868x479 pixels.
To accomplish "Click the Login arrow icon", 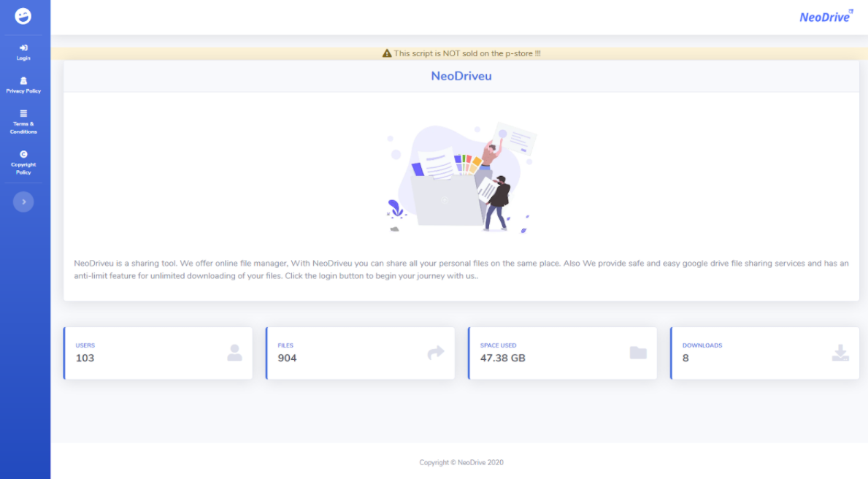I will coord(23,47).
